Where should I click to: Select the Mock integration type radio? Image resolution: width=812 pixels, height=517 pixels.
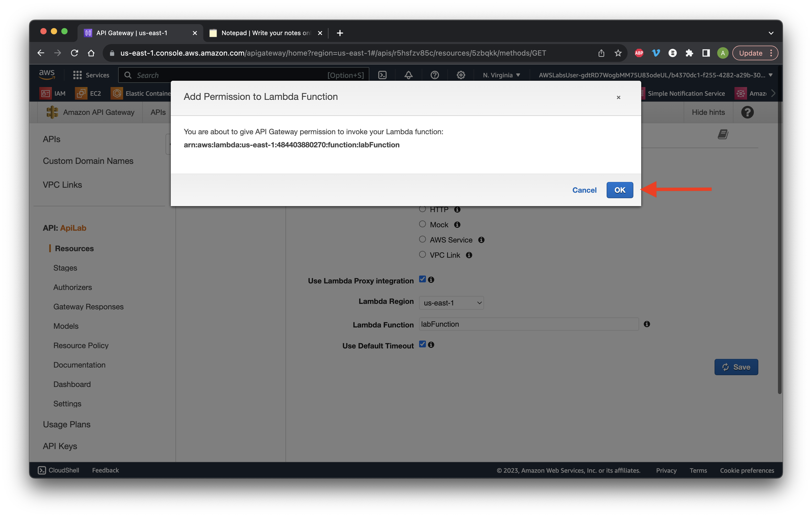click(x=422, y=224)
